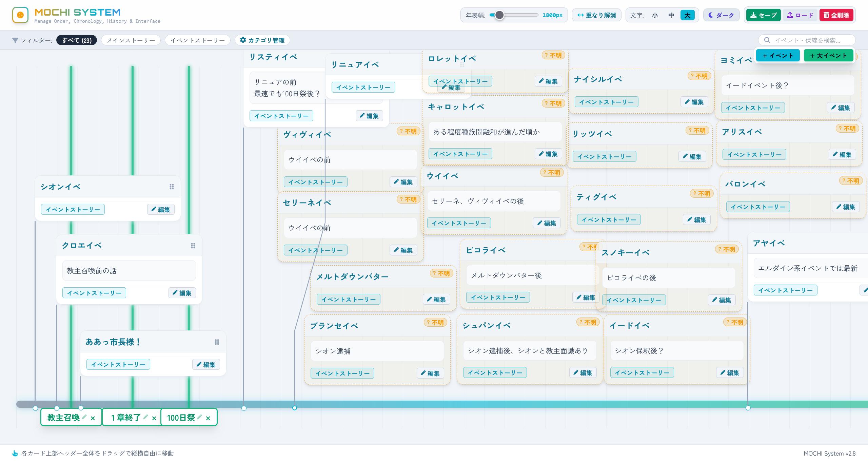Click アヤイベ timeline dot marker
This screenshot has width=868, height=461.
[x=748, y=408]
